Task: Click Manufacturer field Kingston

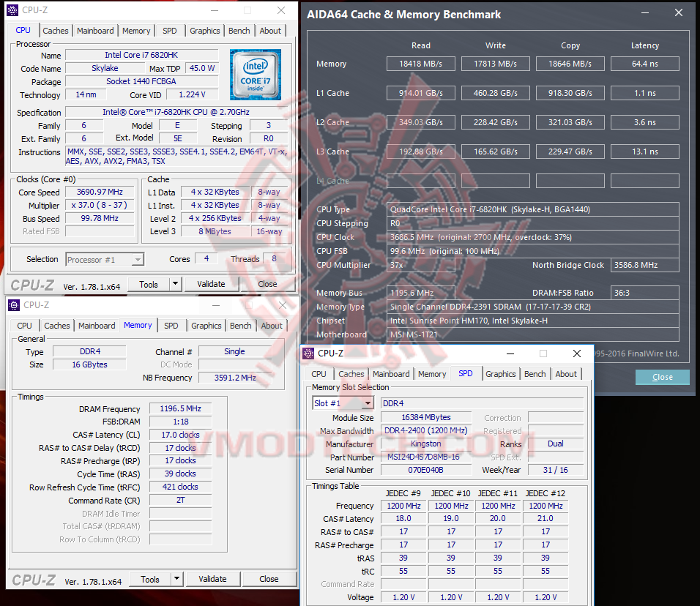Action: tap(426, 444)
